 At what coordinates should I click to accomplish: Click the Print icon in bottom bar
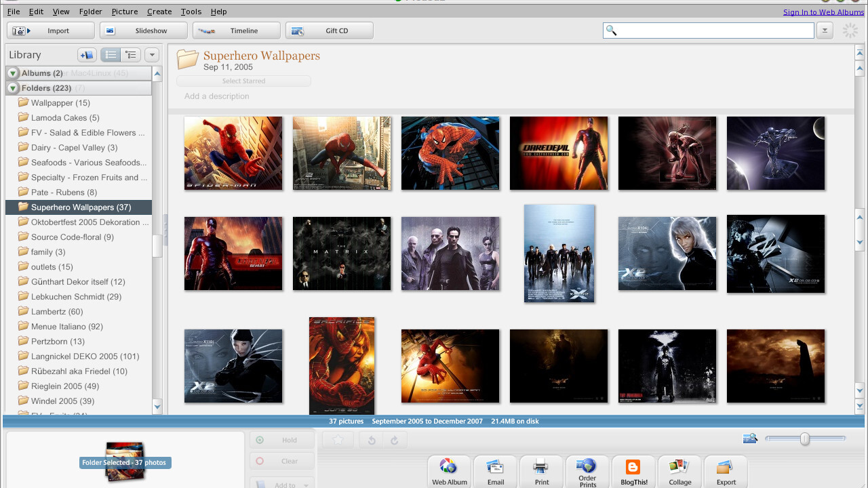pos(541,469)
